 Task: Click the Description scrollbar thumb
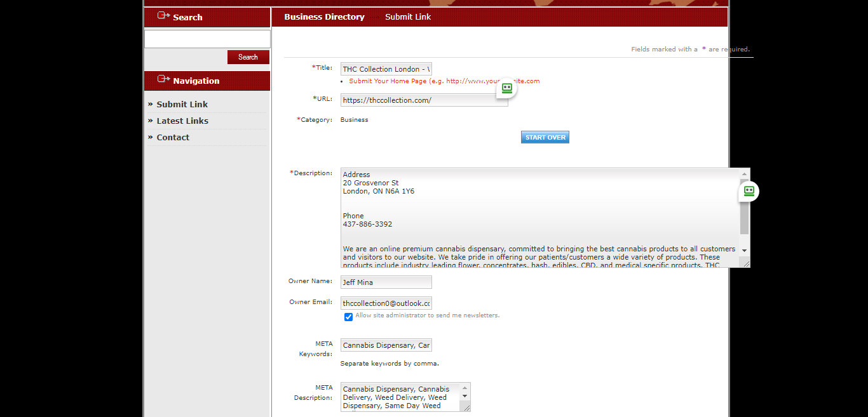click(745, 206)
